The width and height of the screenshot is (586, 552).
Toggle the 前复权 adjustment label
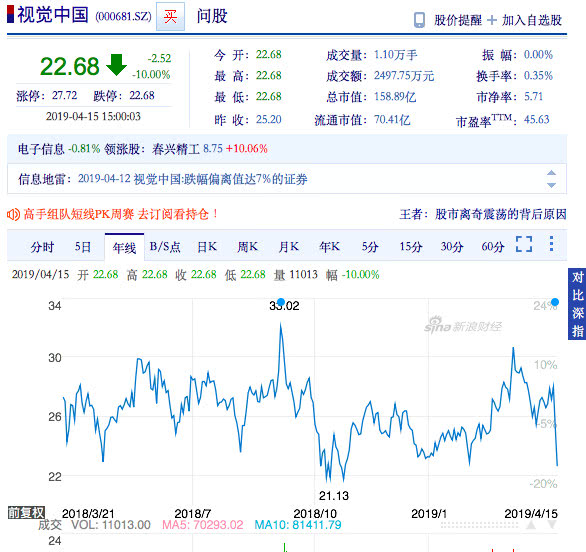(26, 513)
